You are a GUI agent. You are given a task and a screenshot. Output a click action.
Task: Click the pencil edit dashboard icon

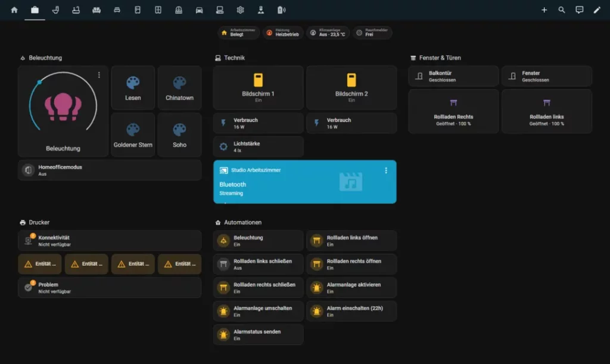(597, 10)
